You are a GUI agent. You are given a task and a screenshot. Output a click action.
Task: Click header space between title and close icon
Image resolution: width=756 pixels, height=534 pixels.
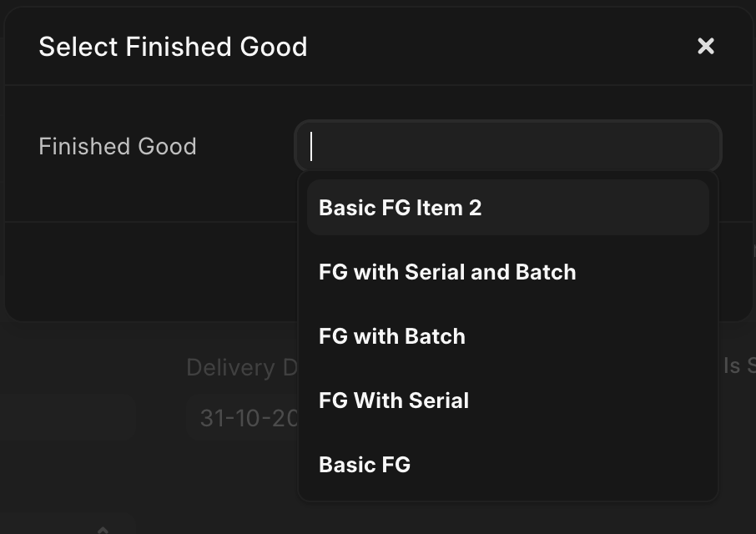tap(501, 47)
